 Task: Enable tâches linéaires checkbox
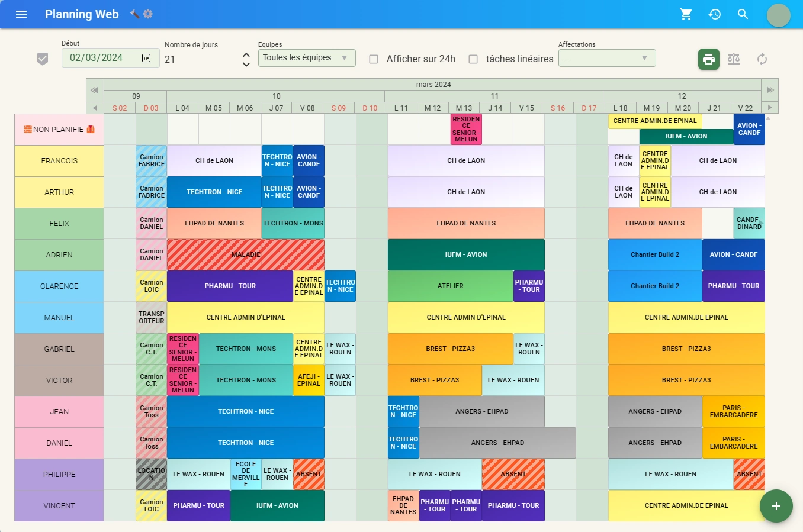(473, 59)
